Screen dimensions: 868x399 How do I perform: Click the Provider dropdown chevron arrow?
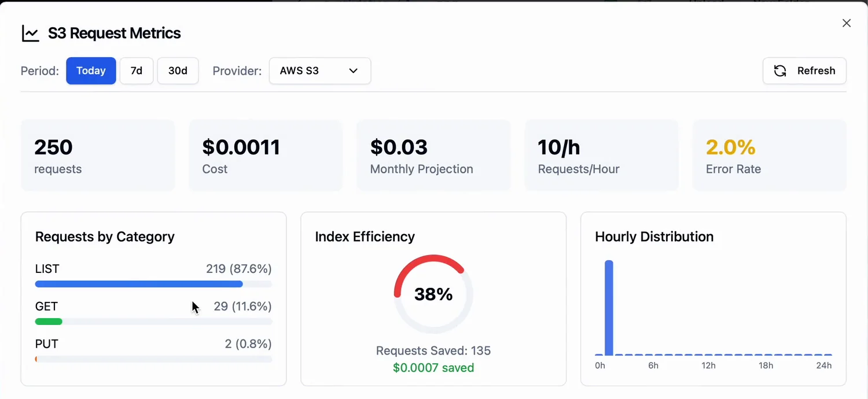pyautogui.click(x=353, y=71)
